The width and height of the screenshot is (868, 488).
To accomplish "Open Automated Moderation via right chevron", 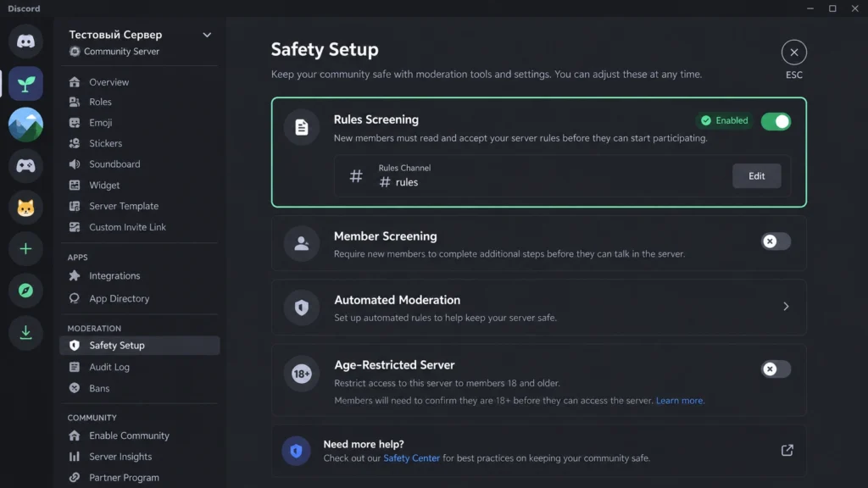I will click(x=786, y=307).
